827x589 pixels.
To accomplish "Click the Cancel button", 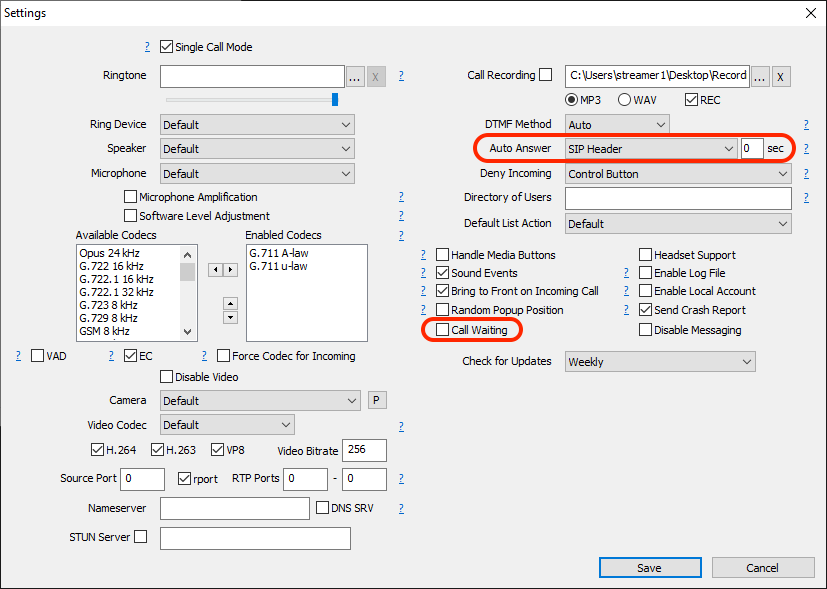I will (762, 568).
